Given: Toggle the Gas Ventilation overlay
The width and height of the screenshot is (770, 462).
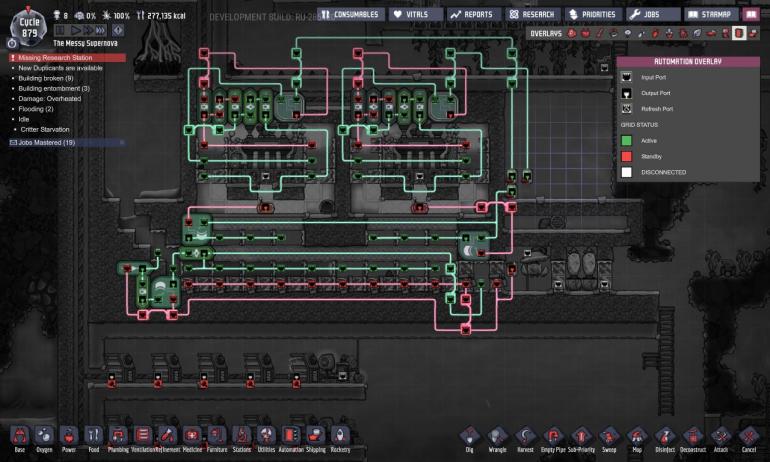Looking at the screenshot, I should coord(656,33).
